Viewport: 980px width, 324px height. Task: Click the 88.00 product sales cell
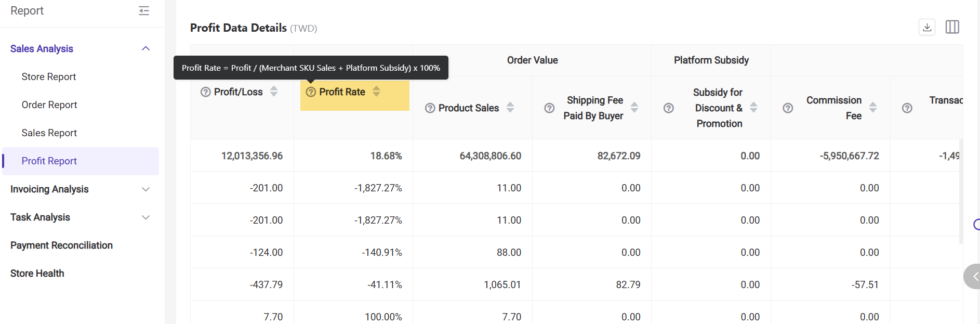tap(509, 253)
